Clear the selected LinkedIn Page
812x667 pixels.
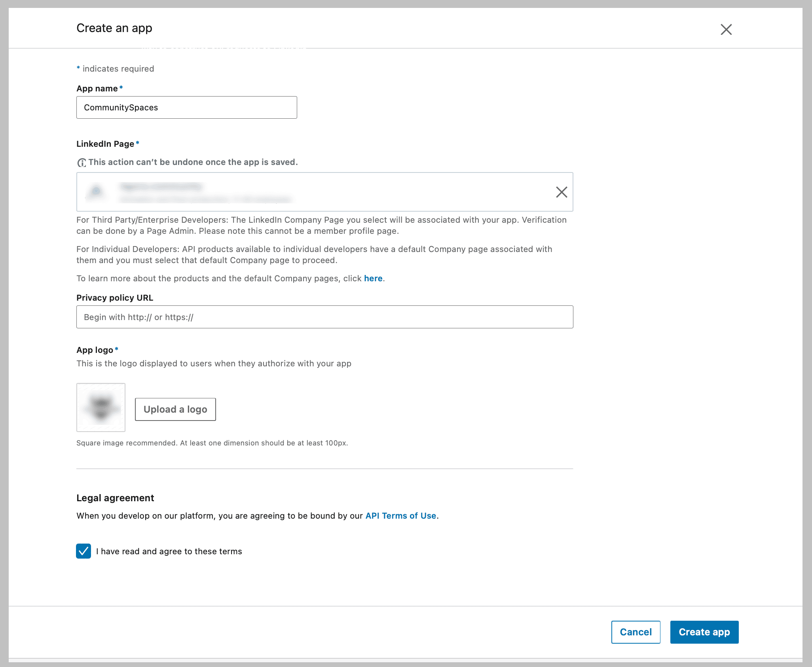[x=561, y=192]
